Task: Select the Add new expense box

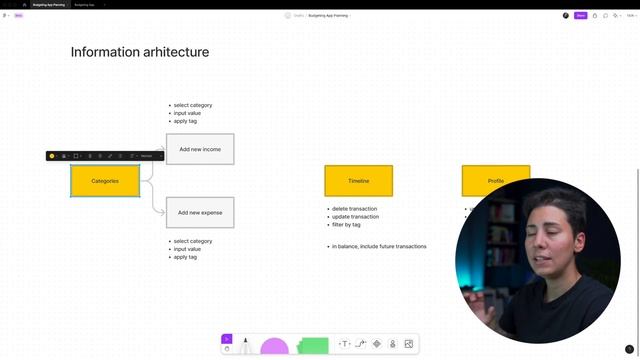Action: (x=200, y=212)
